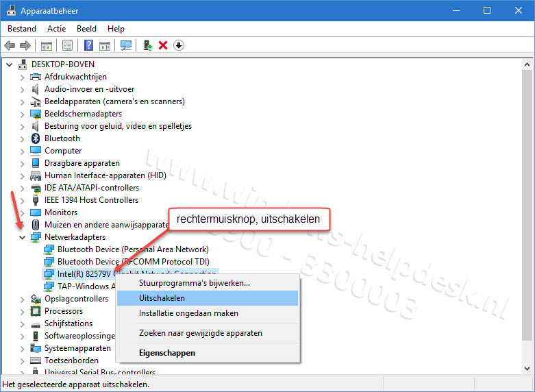Expand the Schijfstations category
The width and height of the screenshot is (535, 392).
pyautogui.click(x=22, y=323)
